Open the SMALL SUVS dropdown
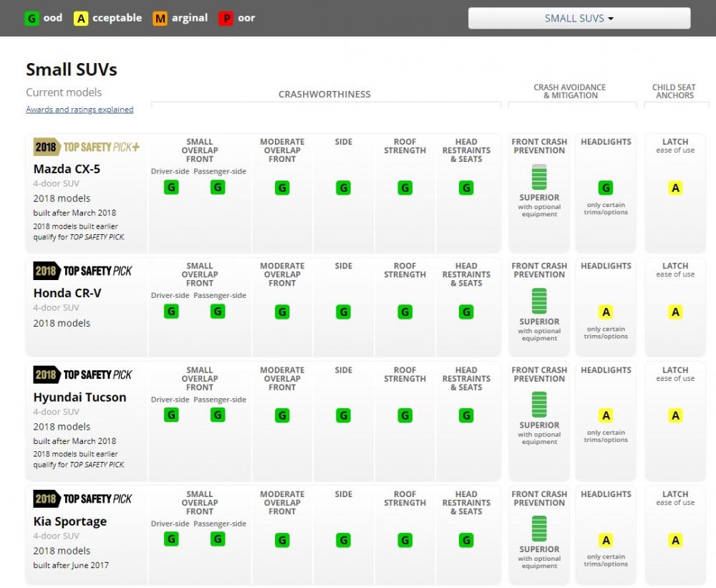Viewport: 716px width, 588px height. click(x=579, y=18)
